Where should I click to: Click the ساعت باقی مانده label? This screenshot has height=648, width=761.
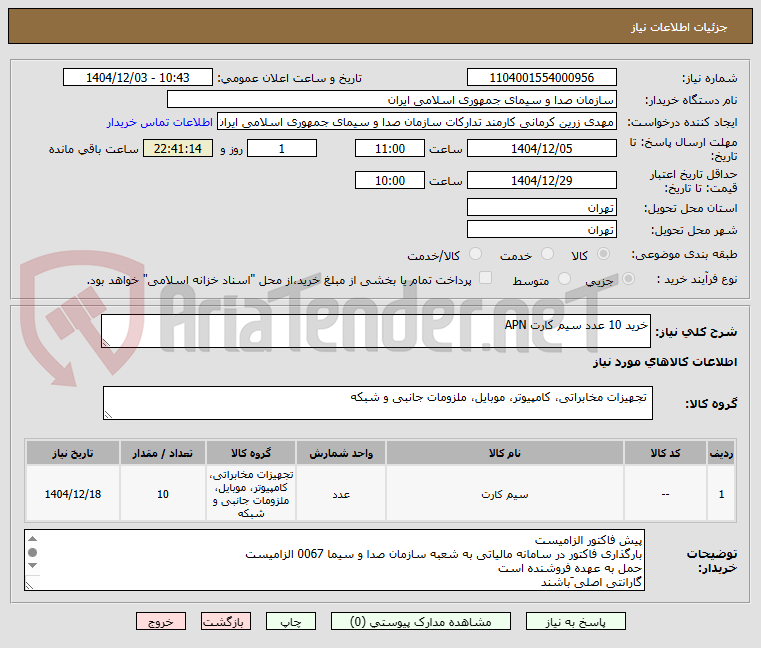pos(94,149)
